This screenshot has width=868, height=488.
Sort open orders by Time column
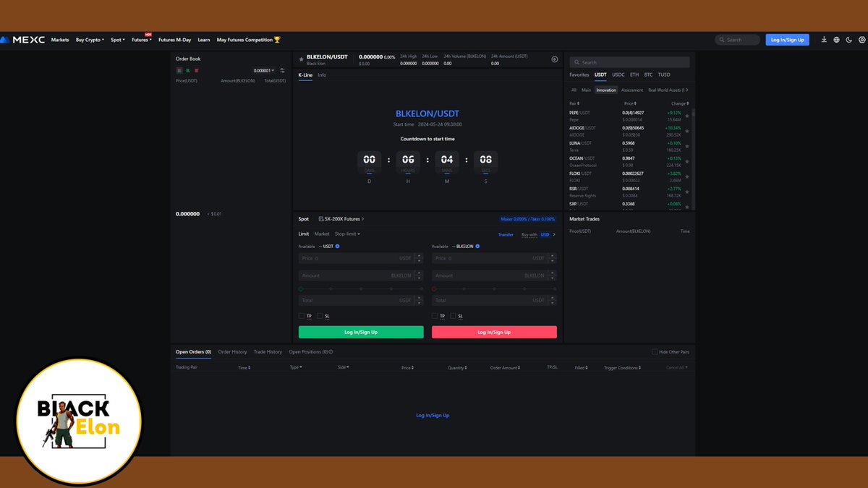pos(244,367)
